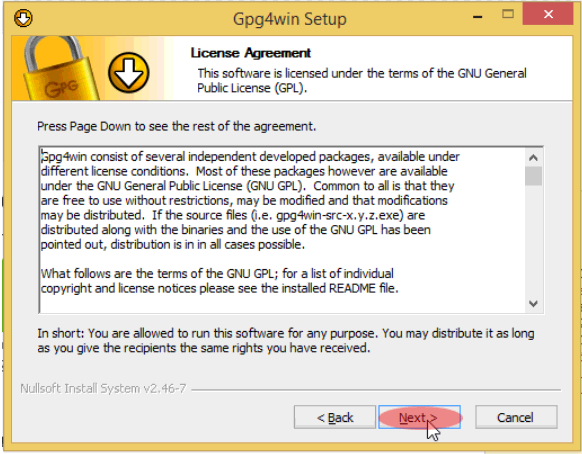Click the In short summary paragraph
Screen dimensions: 582x454
286,340
